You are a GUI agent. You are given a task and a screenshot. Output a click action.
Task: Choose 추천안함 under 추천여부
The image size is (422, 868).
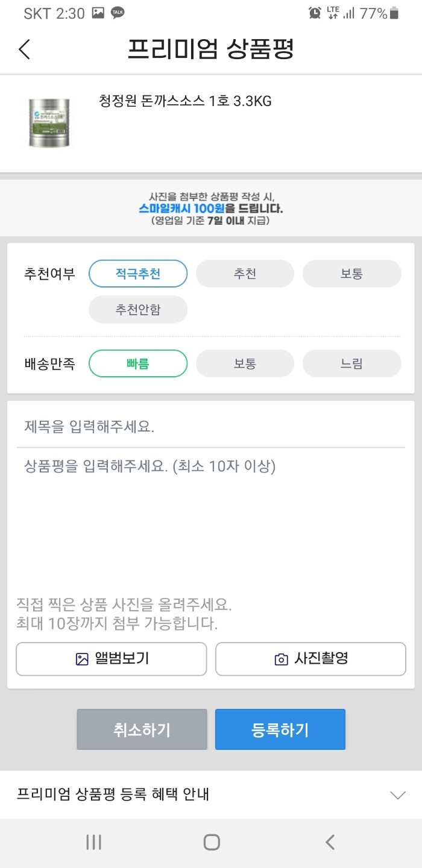coord(137,309)
